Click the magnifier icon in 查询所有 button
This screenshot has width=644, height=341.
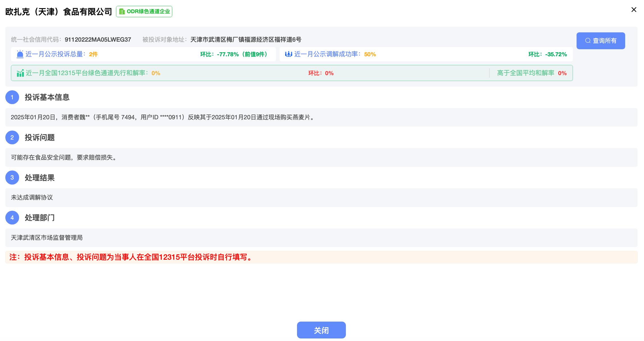[588, 41]
